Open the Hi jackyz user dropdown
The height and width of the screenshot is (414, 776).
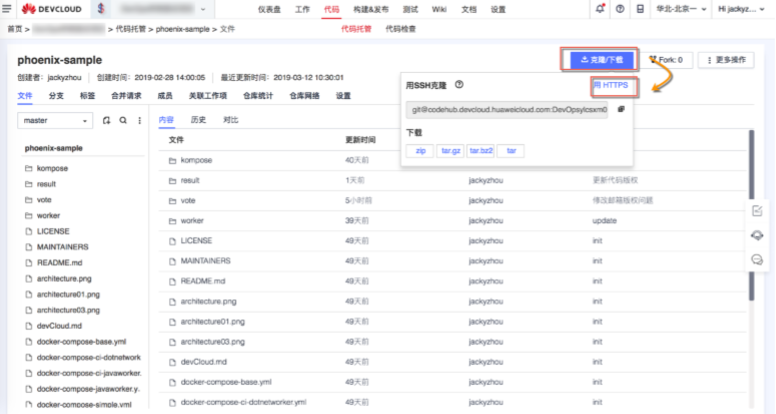point(741,9)
